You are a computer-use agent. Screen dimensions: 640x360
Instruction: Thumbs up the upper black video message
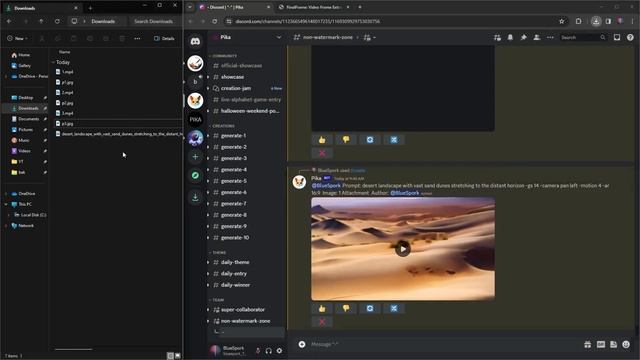(322, 140)
